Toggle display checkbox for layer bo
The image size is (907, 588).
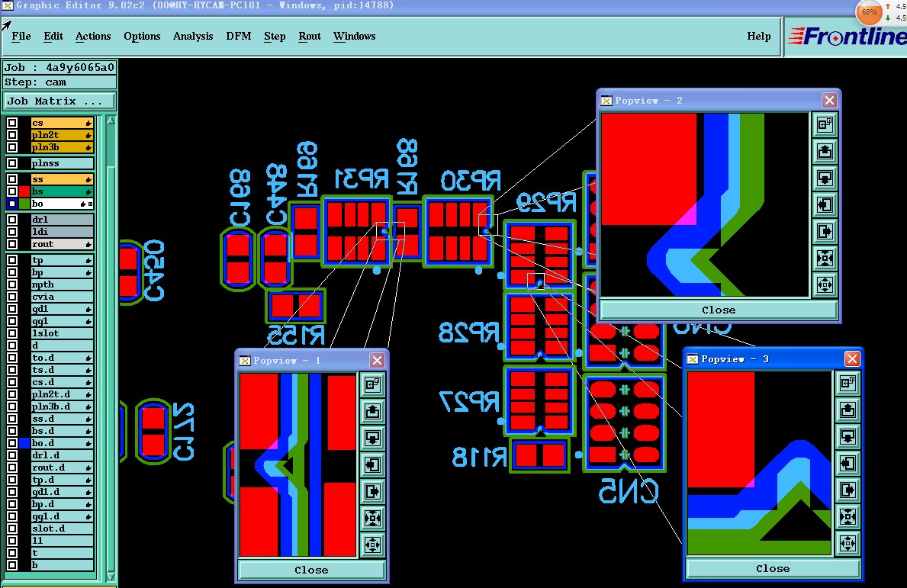[12, 204]
